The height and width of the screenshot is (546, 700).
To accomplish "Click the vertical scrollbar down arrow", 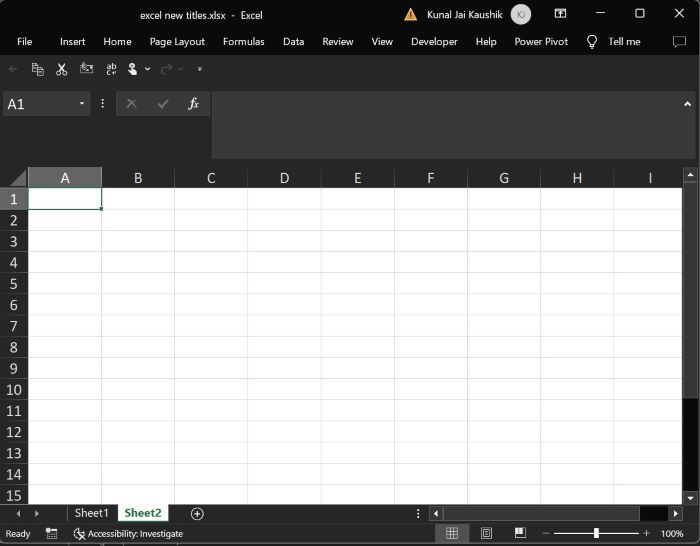I will (691, 498).
